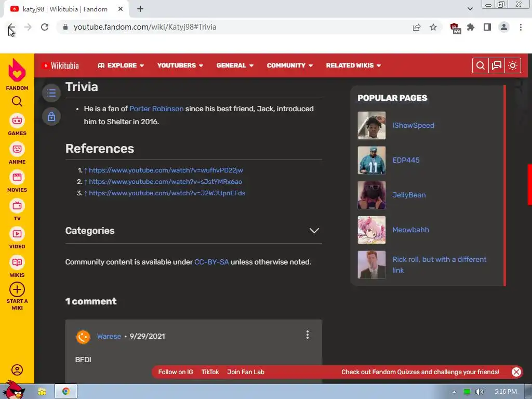The height and width of the screenshot is (399, 532).
Task: Open the Movies section icon
Action: pos(17,177)
